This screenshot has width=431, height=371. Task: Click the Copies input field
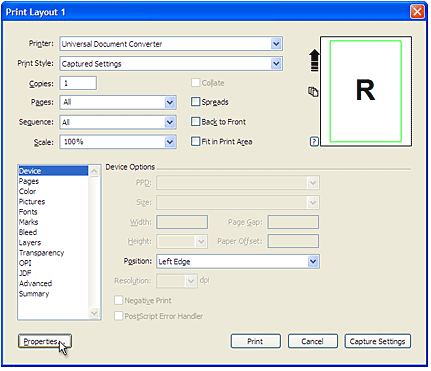click(78, 83)
